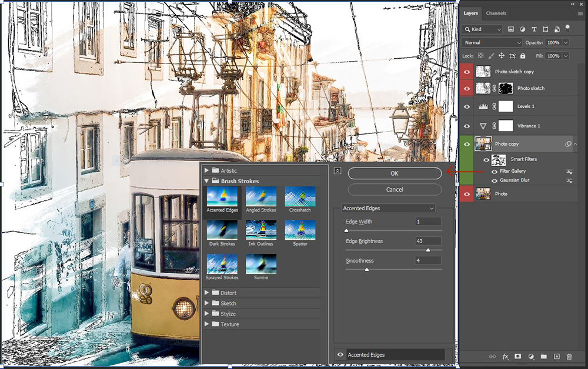The width and height of the screenshot is (588, 369).
Task: Toggle Smart Filters visibility eye
Action: [486, 160]
